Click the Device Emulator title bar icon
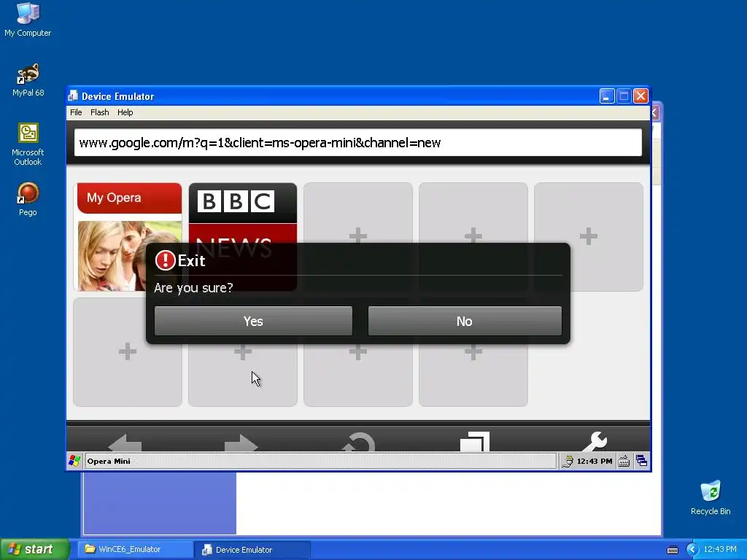This screenshot has width=747, height=560. click(x=73, y=96)
